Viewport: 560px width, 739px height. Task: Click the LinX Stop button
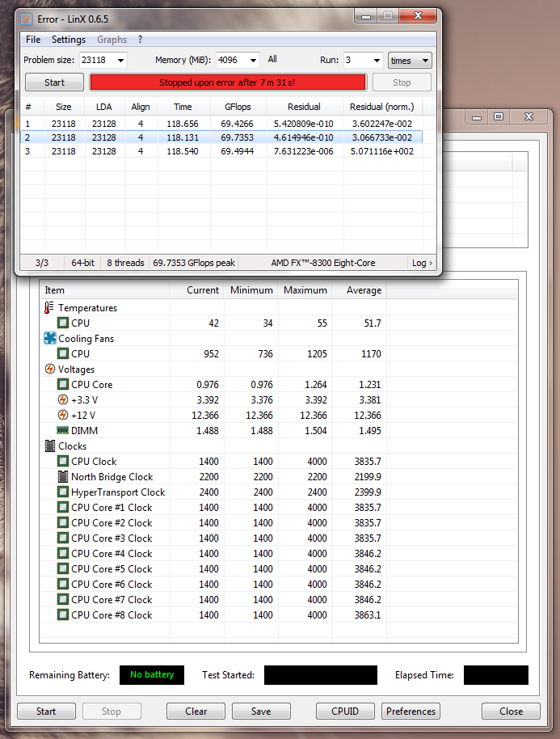[x=402, y=82]
